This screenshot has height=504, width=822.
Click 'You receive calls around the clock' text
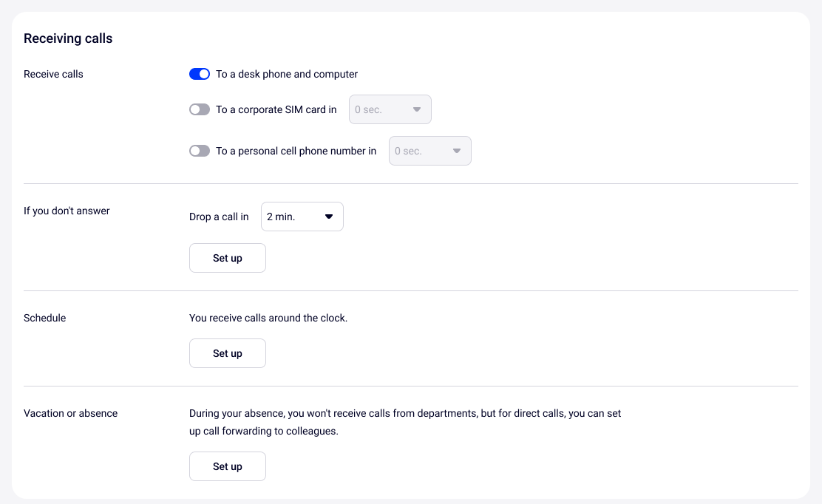click(x=268, y=318)
